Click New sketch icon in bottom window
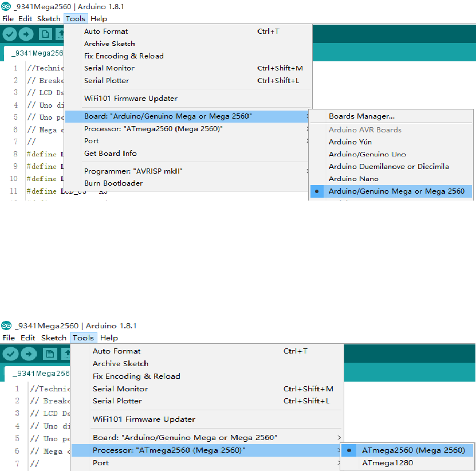The width and height of the screenshot is (476, 471). [x=50, y=354]
